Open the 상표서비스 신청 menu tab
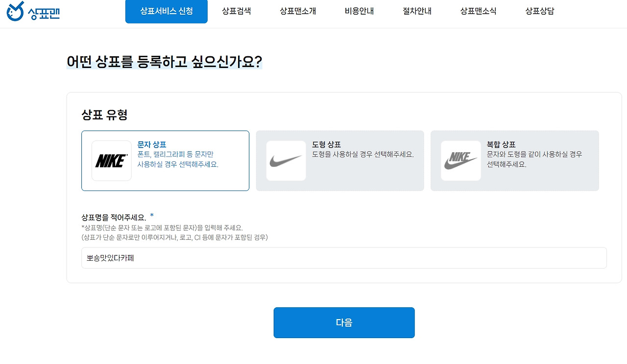Image resolution: width=627 pixels, height=364 pixels. point(167,11)
